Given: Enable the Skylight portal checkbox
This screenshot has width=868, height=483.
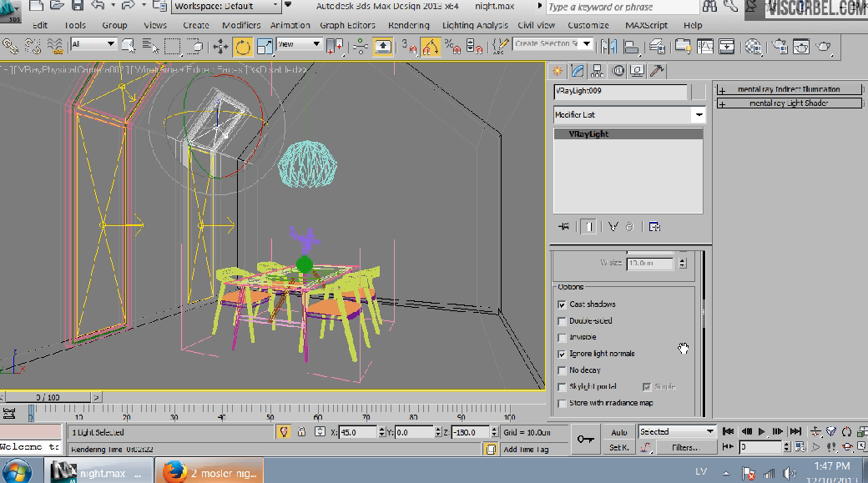Looking at the screenshot, I should click(562, 387).
